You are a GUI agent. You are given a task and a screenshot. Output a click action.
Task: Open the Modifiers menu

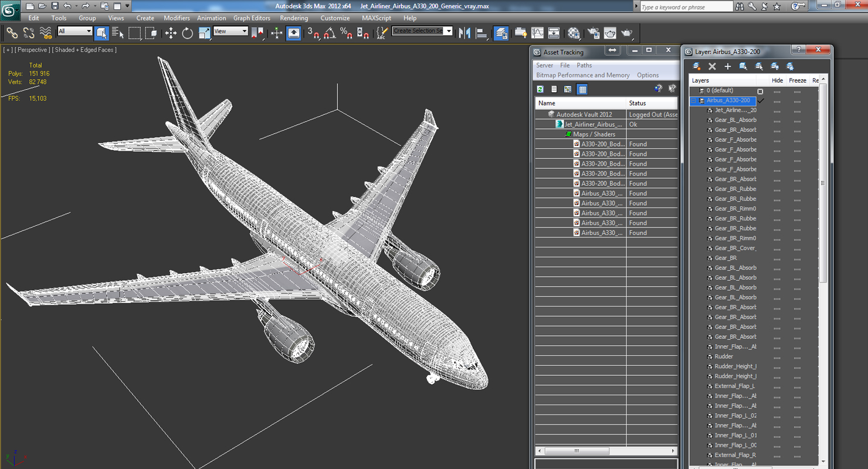pyautogui.click(x=177, y=18)
